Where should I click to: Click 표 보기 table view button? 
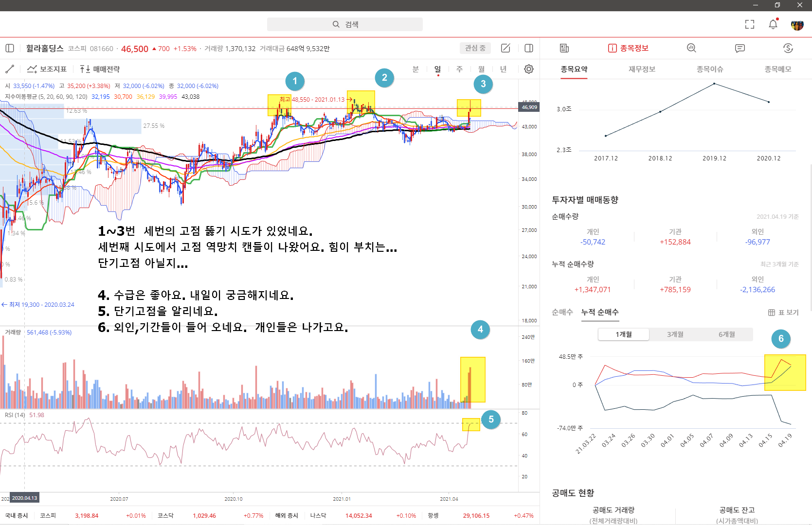783,312
